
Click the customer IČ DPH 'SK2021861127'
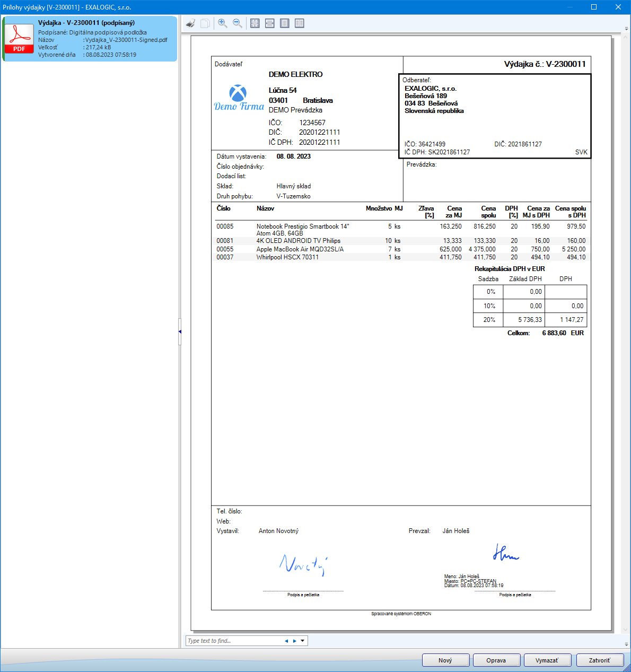coord(449,152)
